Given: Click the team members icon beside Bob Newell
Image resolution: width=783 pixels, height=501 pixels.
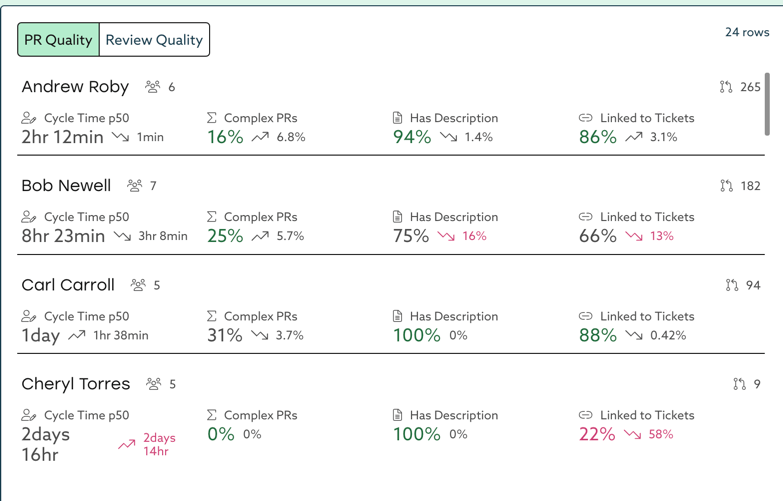Looking at the screenshot, I should (x=135, y=186).
